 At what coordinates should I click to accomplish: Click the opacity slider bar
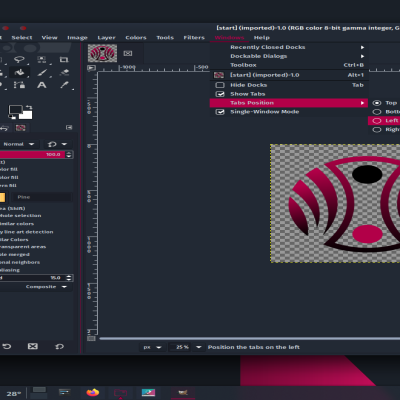[32, 154]
